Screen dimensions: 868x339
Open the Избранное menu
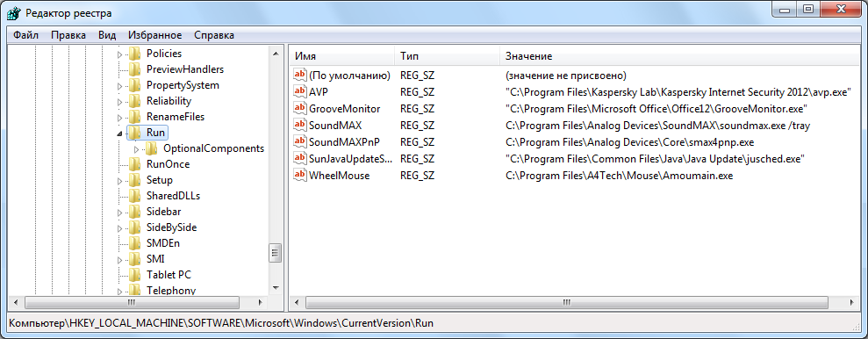point(155,35)
